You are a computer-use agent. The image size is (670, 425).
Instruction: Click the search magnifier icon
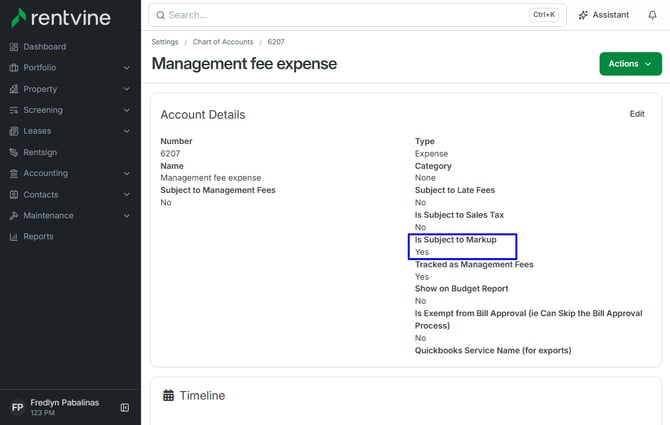[x=161, y=15]
